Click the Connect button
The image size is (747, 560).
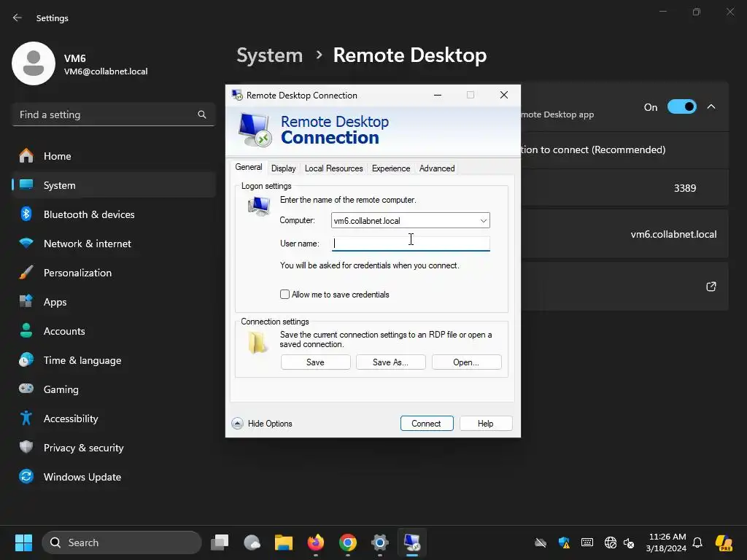pyautogui.click(x=426, y=424)
